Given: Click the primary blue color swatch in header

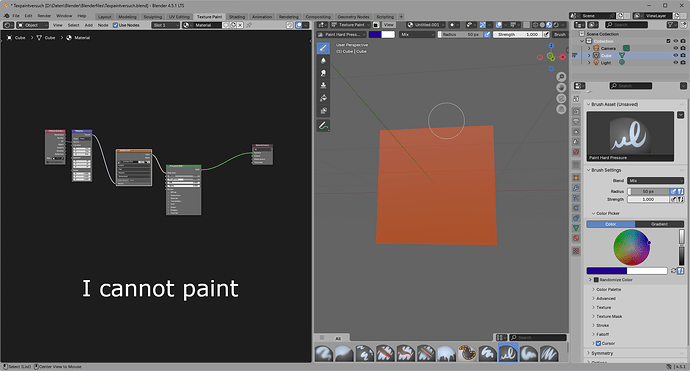Looking at the screenshot, I should point(375,34).
